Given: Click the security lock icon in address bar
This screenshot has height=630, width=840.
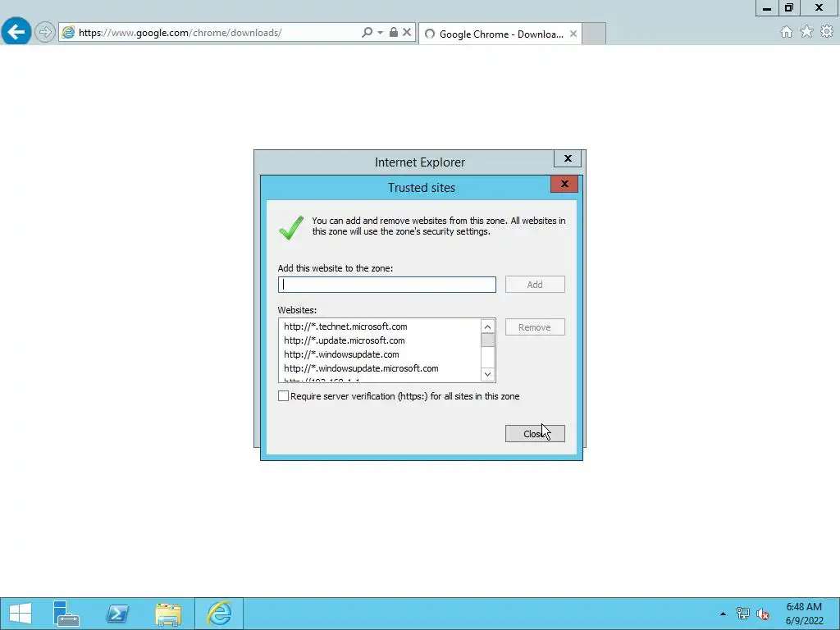Looking at the screenshot, I should click(393, 32).
